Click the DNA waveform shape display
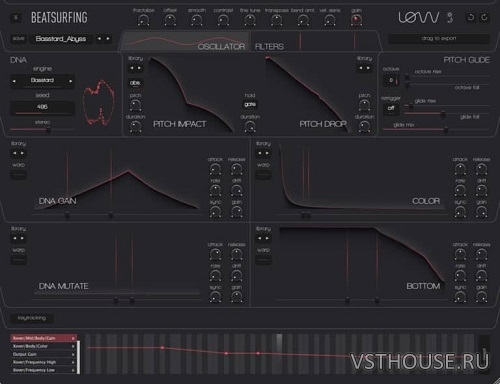Viewport: 500px width, 384px height. coord(99,102)
